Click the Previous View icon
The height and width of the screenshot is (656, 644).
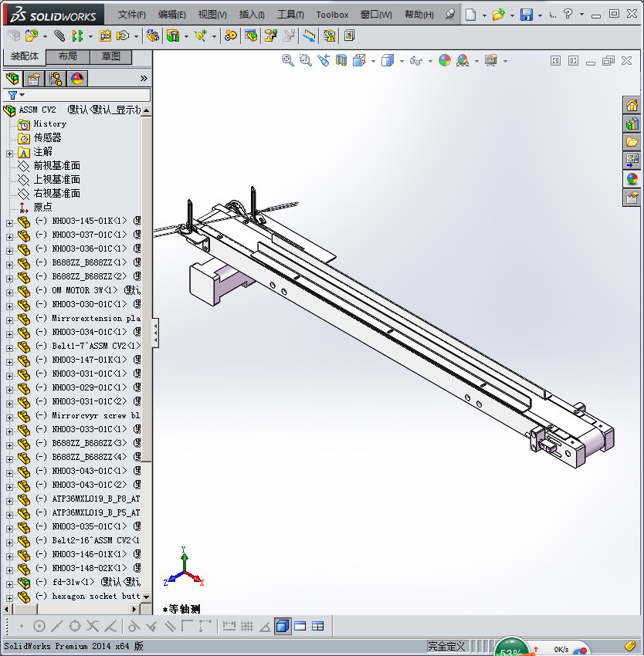(x=324, y=61)
